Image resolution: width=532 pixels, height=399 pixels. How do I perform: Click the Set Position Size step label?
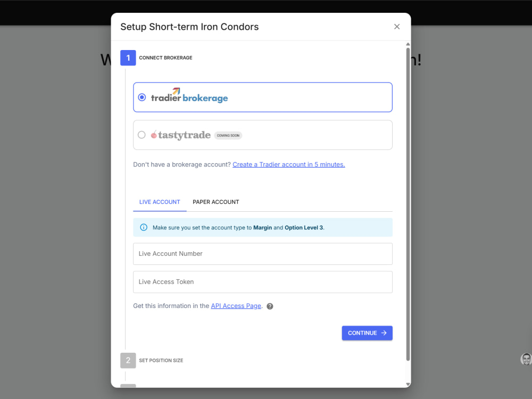click(x=161, y=360)
